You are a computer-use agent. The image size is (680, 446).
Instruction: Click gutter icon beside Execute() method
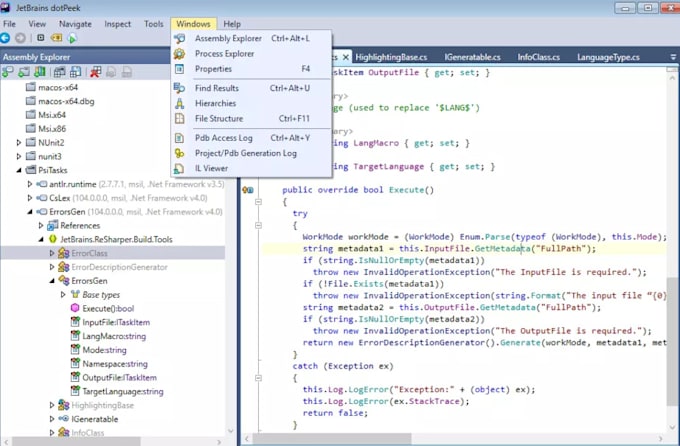pos(248,190)
